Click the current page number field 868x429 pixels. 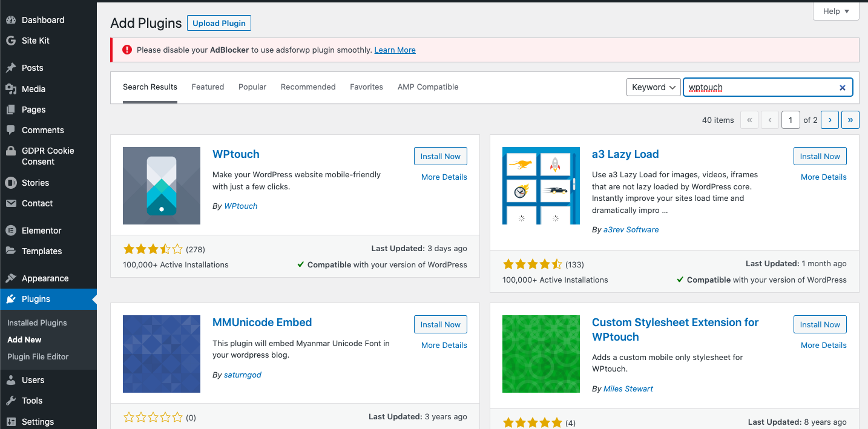pyautogui.click(x=791, y=120)
